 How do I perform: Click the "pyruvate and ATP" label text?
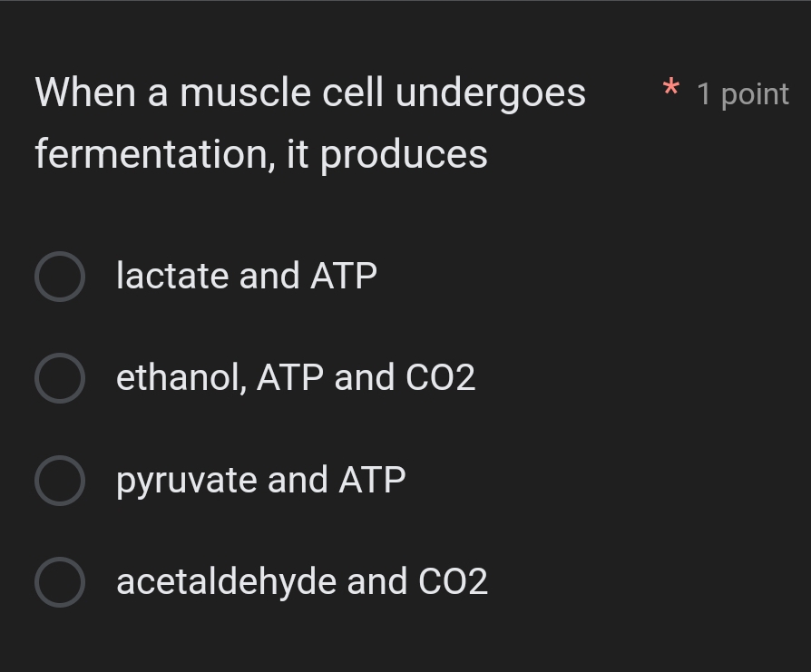point(260,480)
